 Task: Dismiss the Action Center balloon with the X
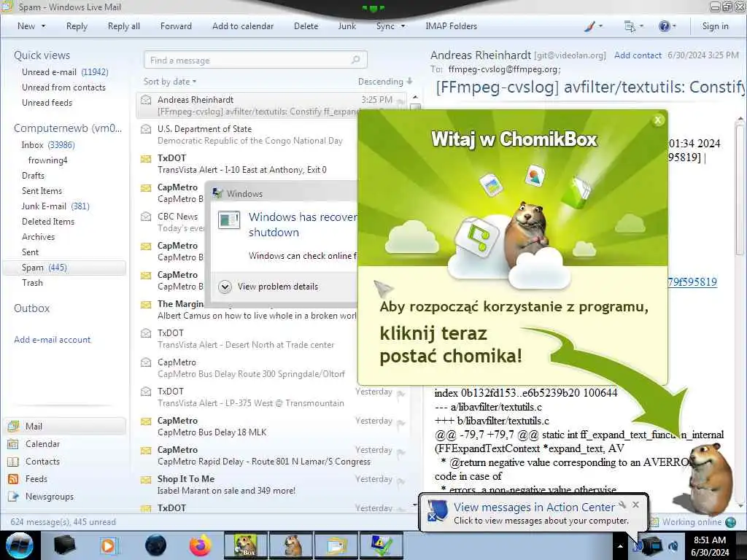point(635,505)
